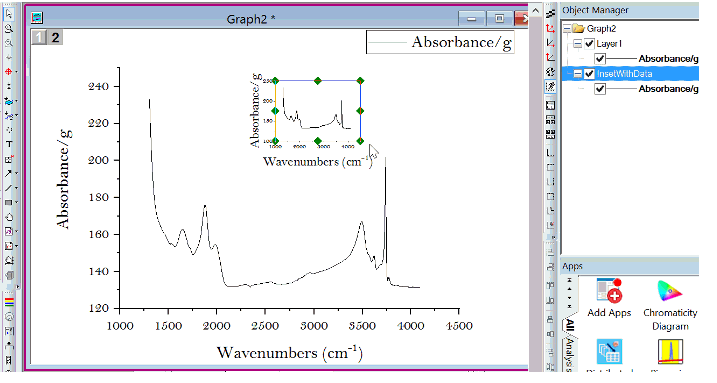Collapse the Layer1 tree node
The height and width of the screenshot is (383, 717).
[x=578, y=43]
